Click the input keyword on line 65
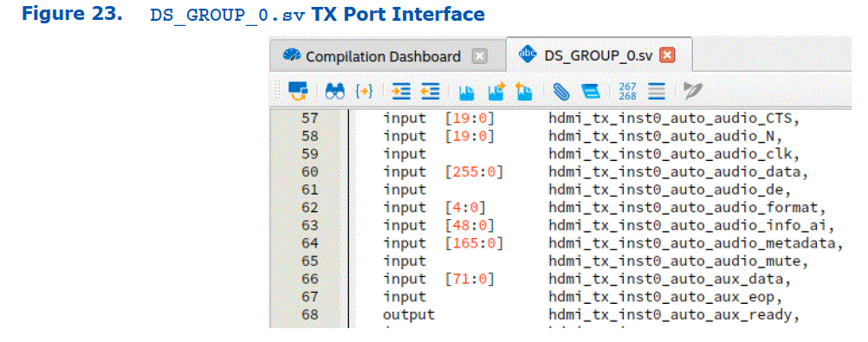The width and height of the screenshot is (868, 342). pos(404,261)
